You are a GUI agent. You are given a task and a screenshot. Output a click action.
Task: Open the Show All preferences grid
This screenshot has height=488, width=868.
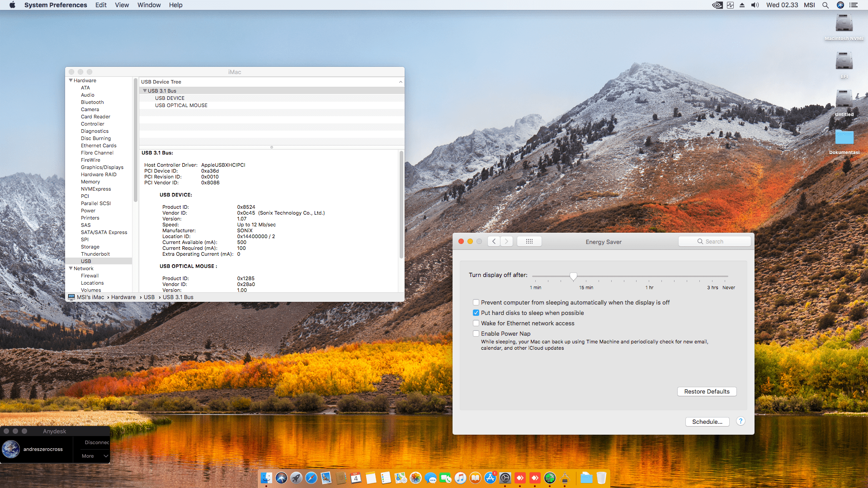(x=529, y=241)
